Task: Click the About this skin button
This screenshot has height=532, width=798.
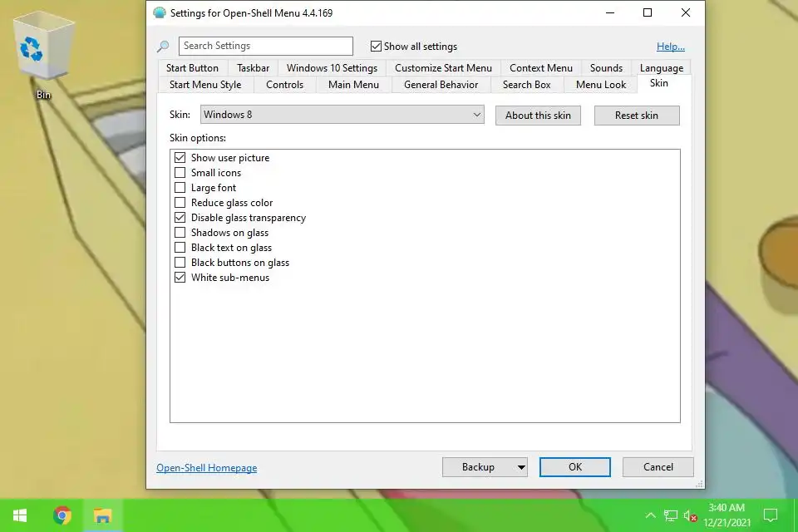Action: (538, 116)
